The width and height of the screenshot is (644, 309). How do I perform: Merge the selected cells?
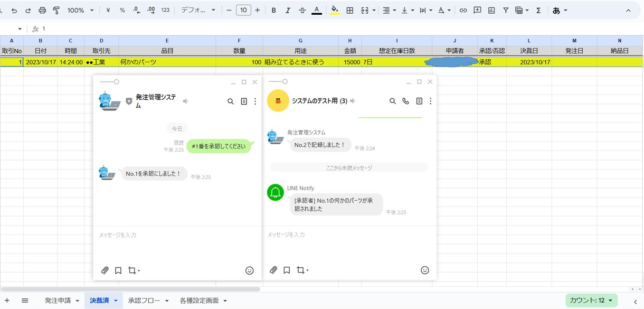(365, 11)
